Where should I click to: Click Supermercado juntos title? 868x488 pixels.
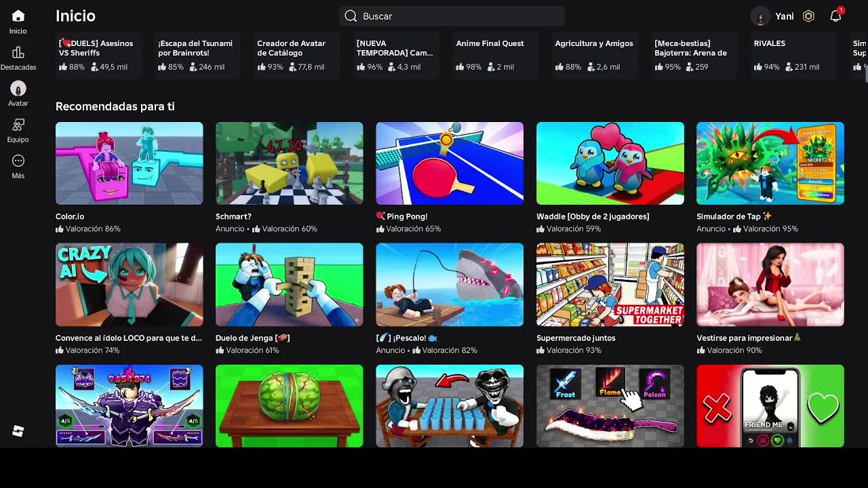click(x=576, y=338)
